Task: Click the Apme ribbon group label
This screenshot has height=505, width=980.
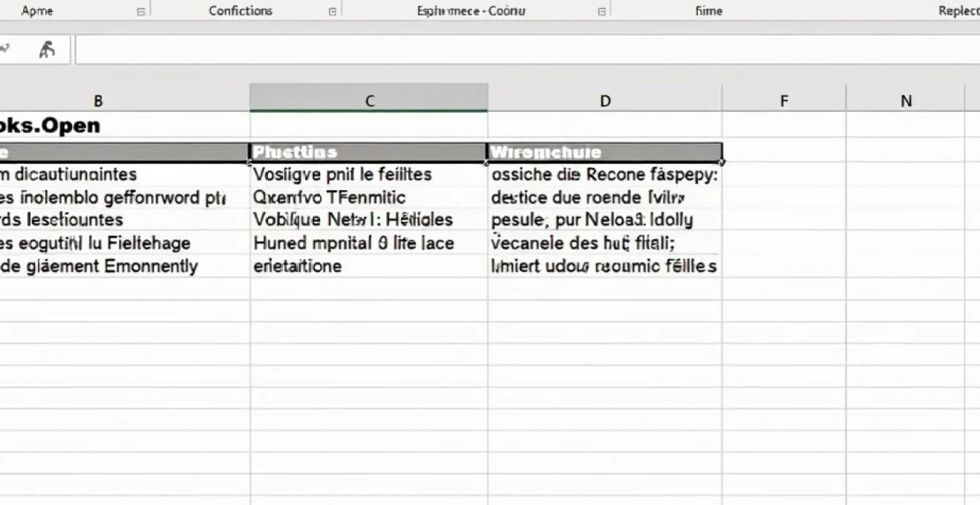Action: [x=37, y=10]
